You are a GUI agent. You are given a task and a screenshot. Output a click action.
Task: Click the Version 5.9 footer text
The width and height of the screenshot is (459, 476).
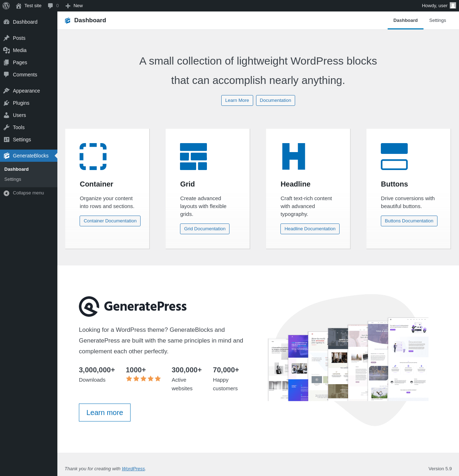pos(440,469)
